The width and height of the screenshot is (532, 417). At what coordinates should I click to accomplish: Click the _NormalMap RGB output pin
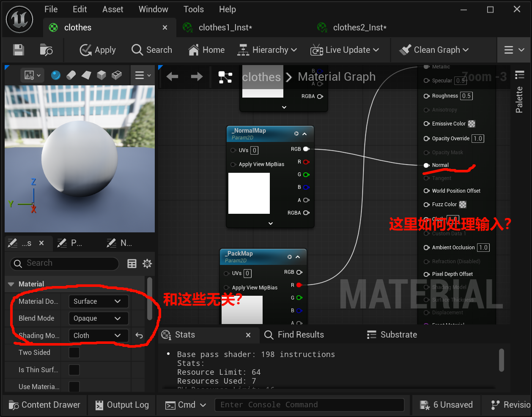(307, 149)
